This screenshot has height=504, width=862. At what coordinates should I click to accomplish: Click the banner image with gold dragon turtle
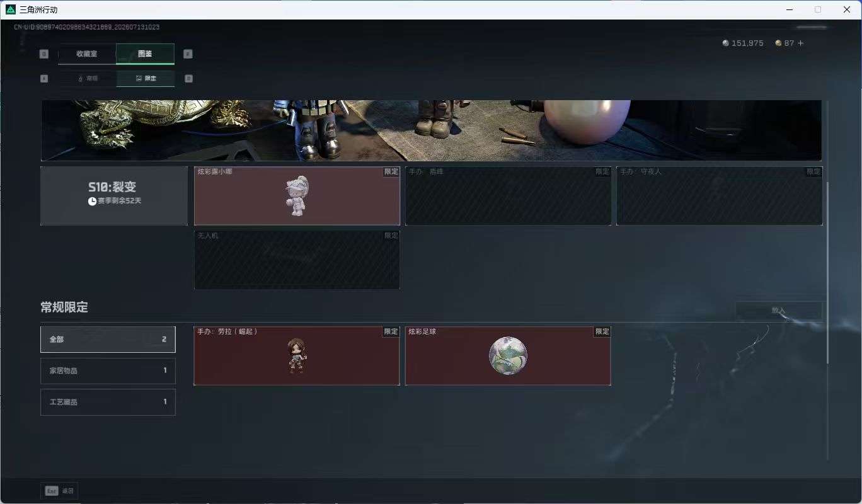click(x=431, y=130)
